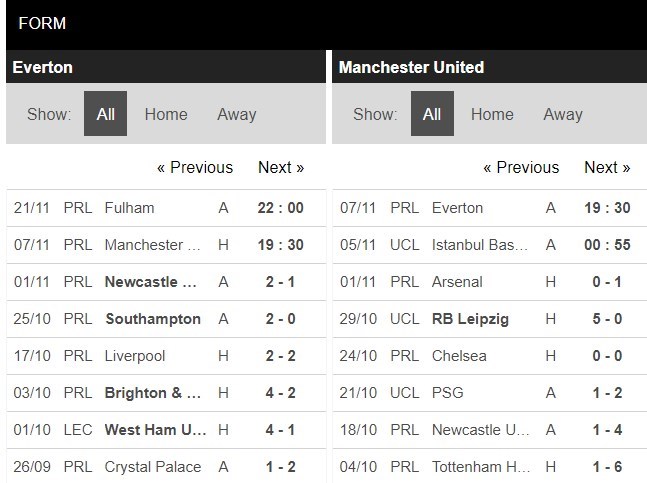This screenshot has height=483, width=647.
Task: Open Manchester United's PSG UCL match
Action: [447, 393]
